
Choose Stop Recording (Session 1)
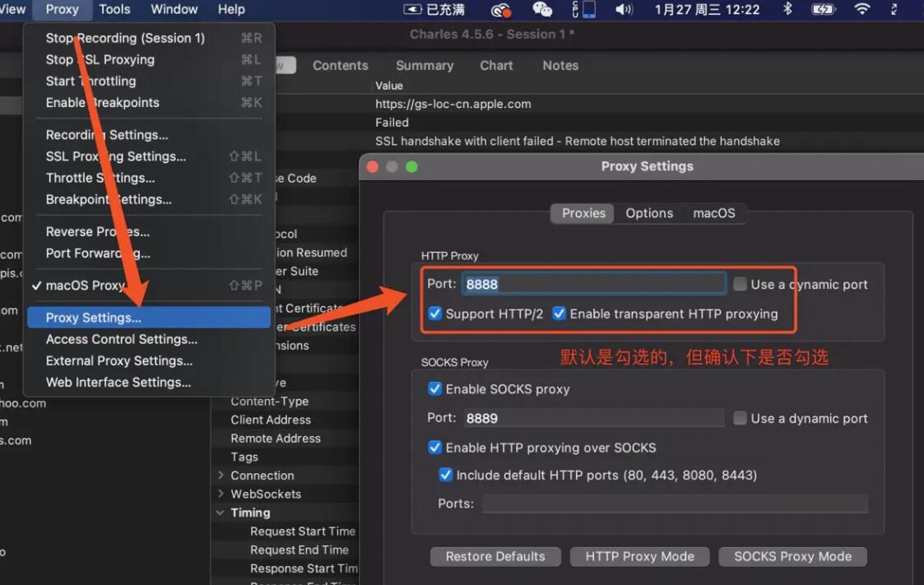click(x=148, y=38)
